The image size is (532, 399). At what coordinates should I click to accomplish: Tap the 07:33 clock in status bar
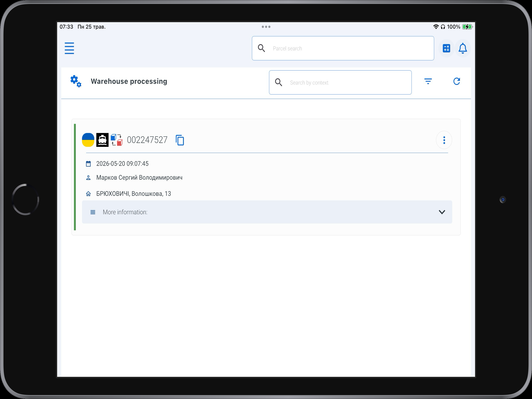66,27
